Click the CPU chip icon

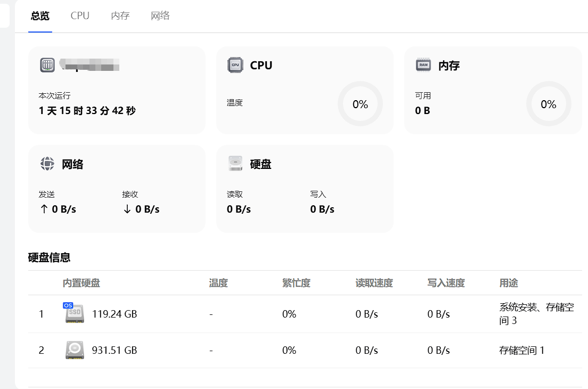235,65
